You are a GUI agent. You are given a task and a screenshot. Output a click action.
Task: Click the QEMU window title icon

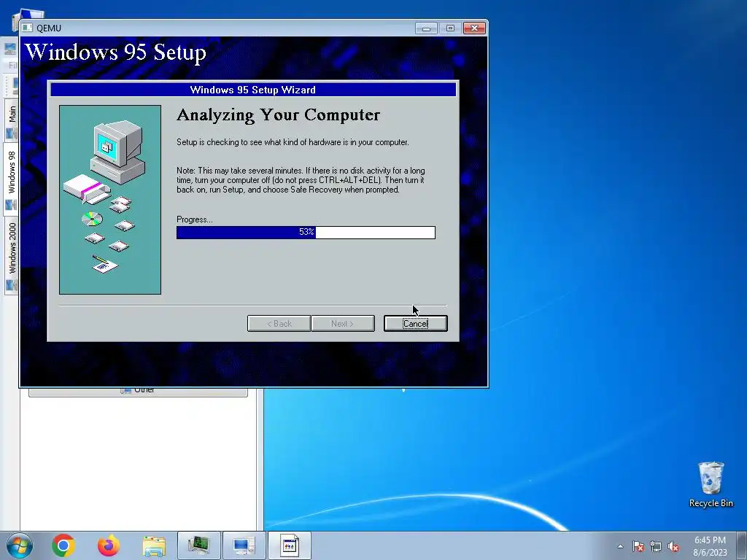click(28, 28)
